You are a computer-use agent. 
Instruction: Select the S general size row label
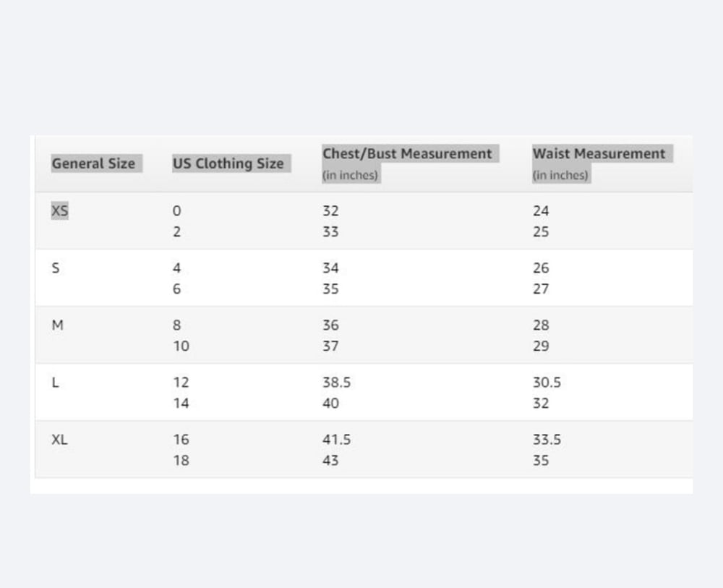tap(56, 268)
